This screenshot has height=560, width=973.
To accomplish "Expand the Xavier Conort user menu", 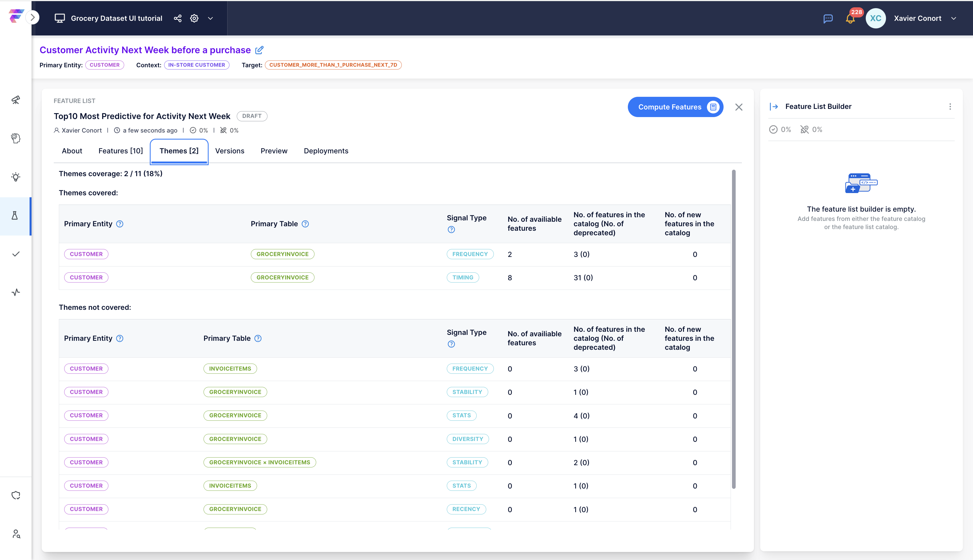I will pos(954,18).
